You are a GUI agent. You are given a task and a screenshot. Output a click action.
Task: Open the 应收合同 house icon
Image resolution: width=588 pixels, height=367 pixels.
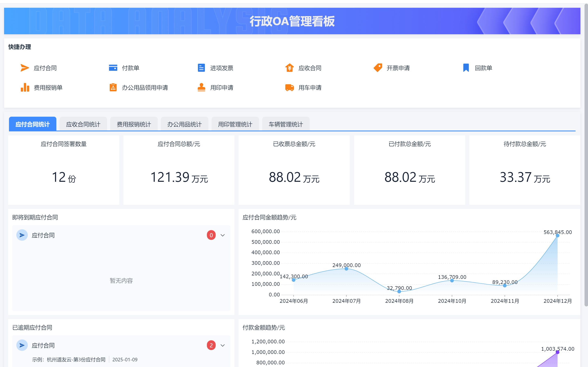tap(289, 68)
